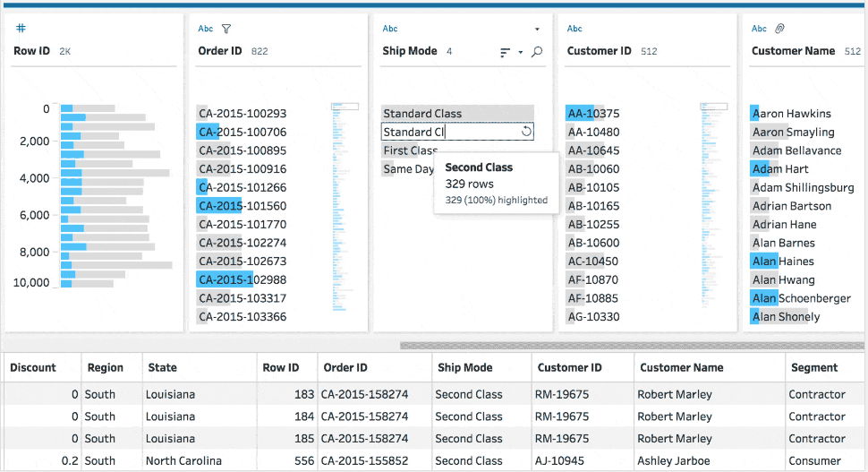The width and height of the screenshot is (868, 472).
Task: Select customer ID AA-10375
Action: click(x=593, y=113)
